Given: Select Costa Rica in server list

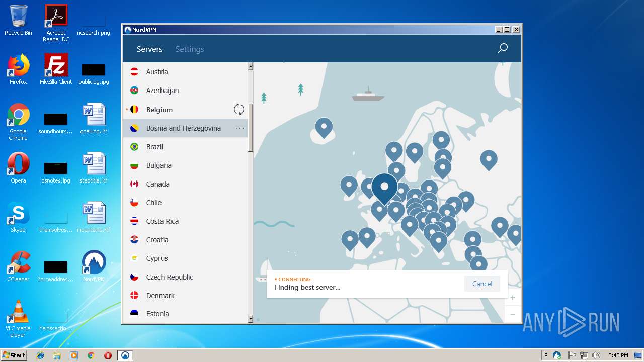Looking at the screenshot, I should (x=185, y=221).
